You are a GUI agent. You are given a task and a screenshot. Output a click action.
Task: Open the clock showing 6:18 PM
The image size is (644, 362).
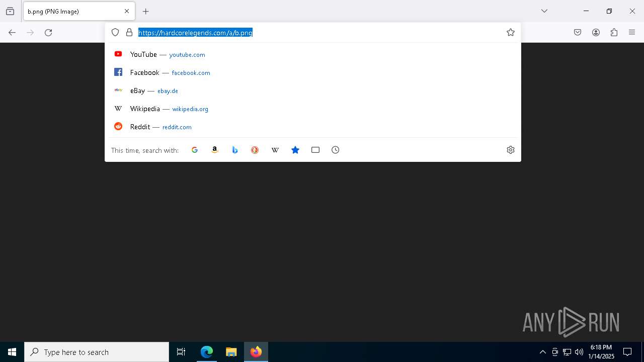click(x=601, y=352)
